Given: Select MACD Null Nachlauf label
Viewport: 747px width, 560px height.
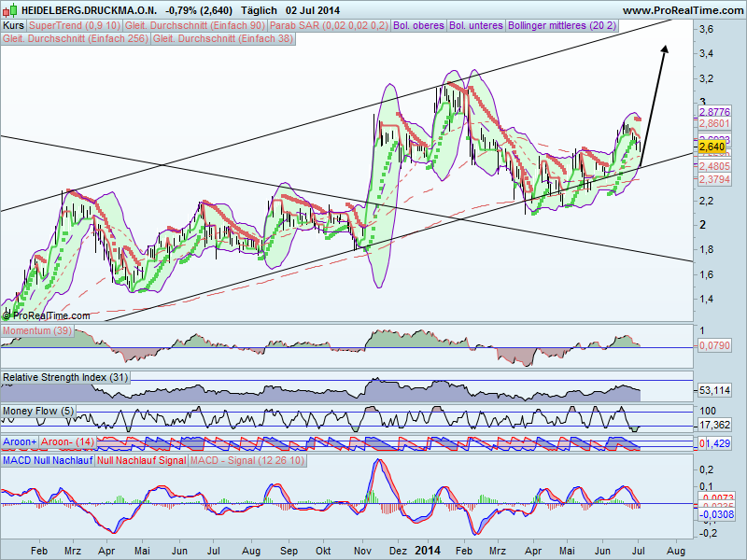Looking at the screenshot, I should coord(48,460).
